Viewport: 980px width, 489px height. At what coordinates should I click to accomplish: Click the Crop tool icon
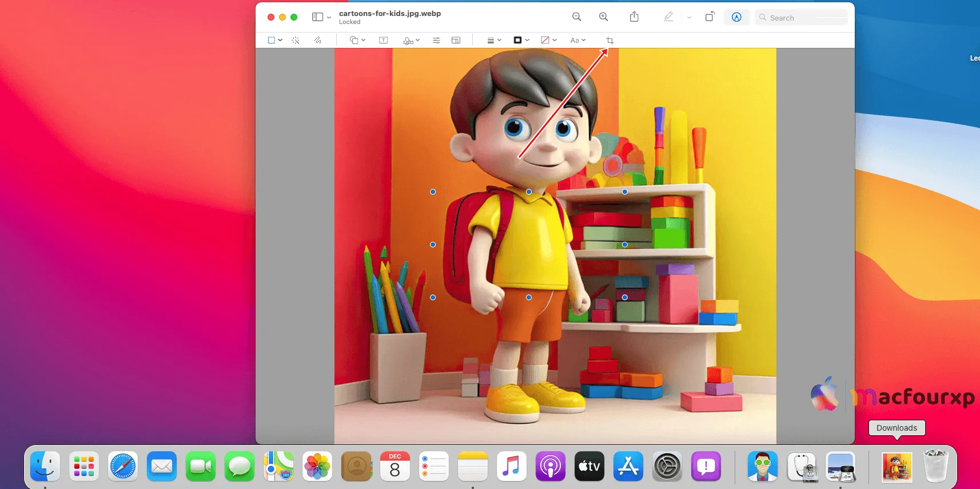(x=610, y=41)
